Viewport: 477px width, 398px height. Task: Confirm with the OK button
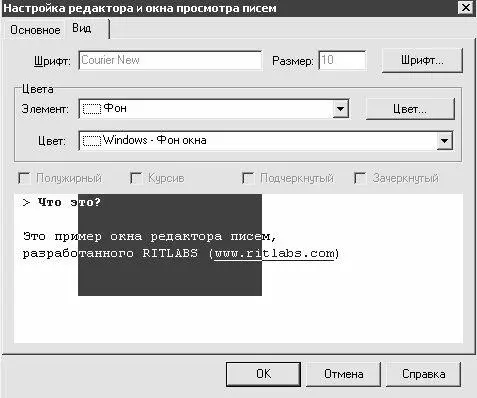point(263,374)
